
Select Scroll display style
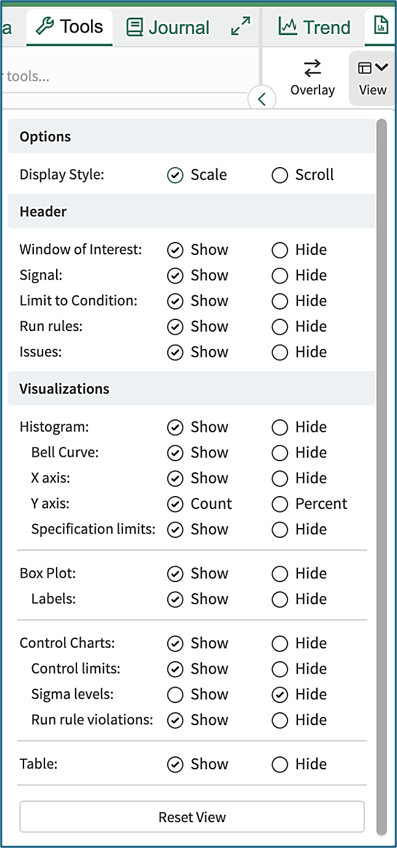[x=302, y=175]
